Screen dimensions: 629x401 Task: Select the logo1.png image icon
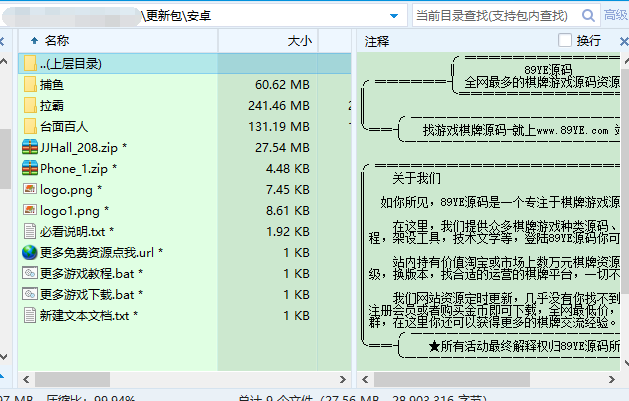pyautogui.click(x=30, y=210)
